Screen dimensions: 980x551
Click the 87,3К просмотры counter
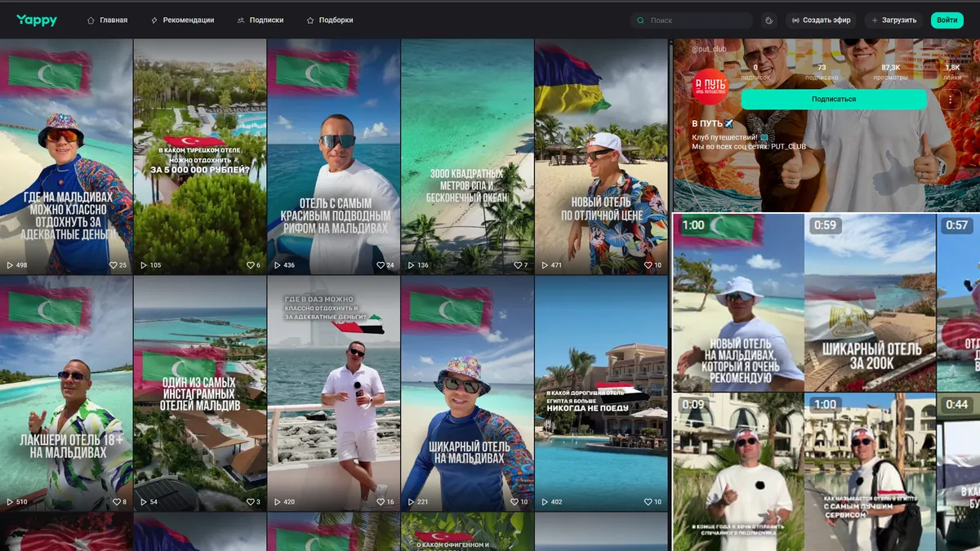pos(891,72)
